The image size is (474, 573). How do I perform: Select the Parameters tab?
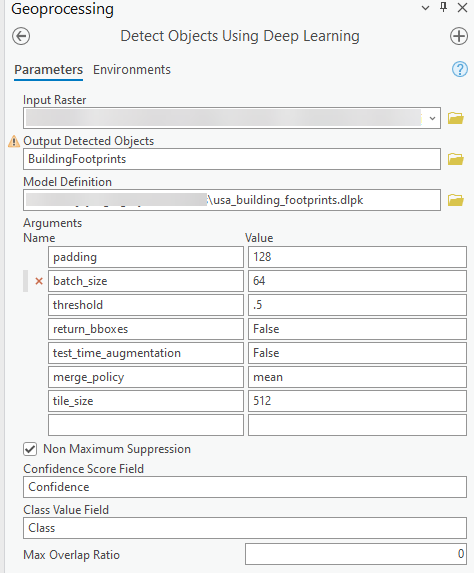[x=49, y=69]
